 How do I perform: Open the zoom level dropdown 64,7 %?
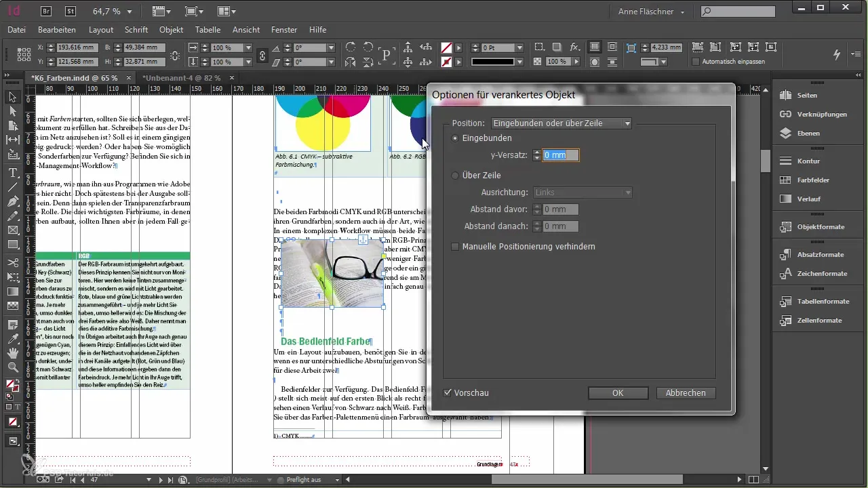(x=130, y=12)
